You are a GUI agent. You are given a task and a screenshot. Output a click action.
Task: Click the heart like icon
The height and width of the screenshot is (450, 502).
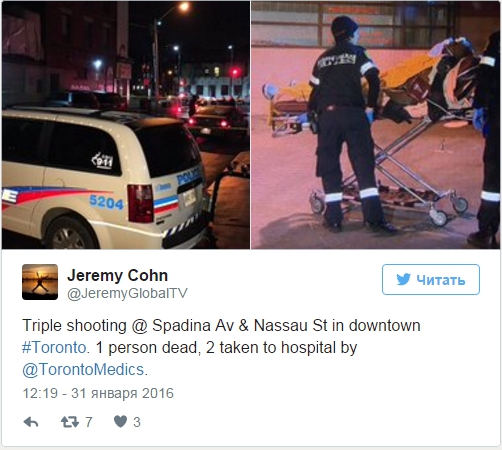(x=120, y=422)
